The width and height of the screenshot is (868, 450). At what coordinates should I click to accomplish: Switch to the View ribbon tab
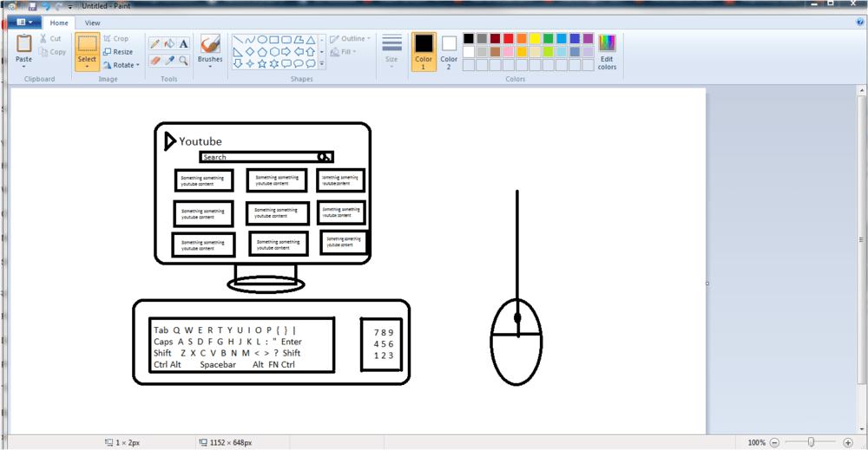(x=93, y=23)
